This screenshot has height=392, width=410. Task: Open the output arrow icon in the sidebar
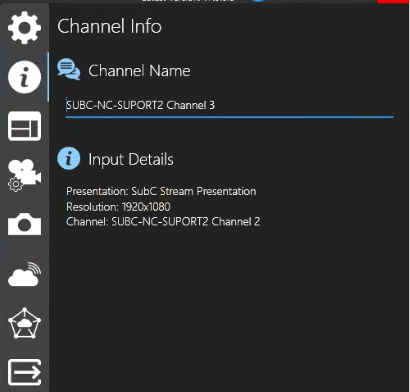click(x=24, y=372)
